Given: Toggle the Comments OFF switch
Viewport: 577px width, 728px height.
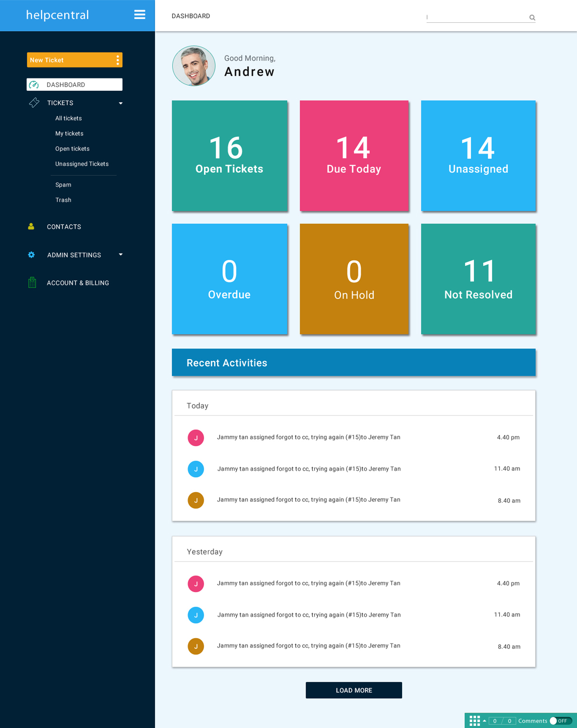Looking at the screenshot, I should (560, 721).
